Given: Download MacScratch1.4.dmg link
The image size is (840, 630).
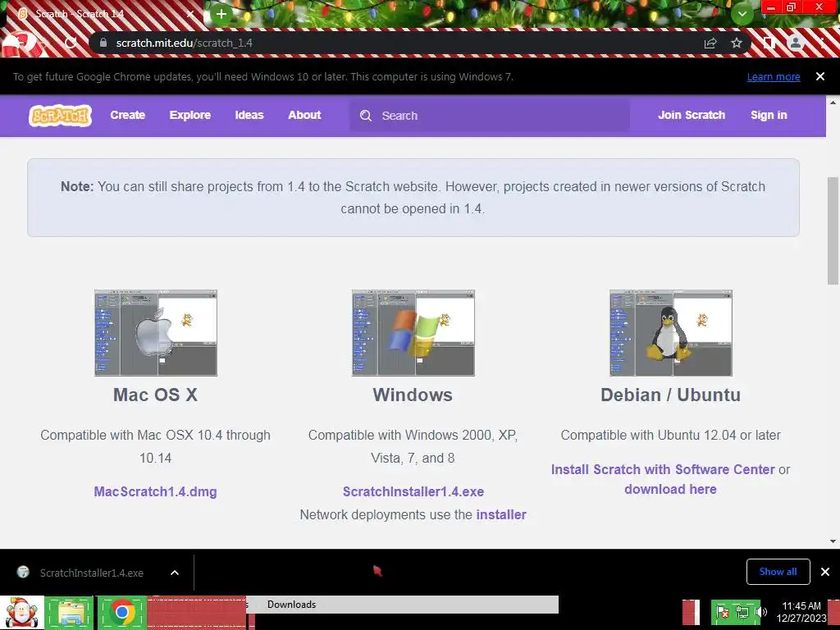Looking at the screenshot, I should (155, 492).
